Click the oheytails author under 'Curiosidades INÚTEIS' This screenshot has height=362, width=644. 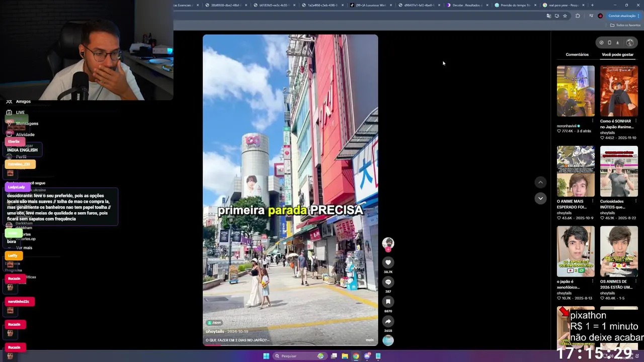(x=607, y=213)
